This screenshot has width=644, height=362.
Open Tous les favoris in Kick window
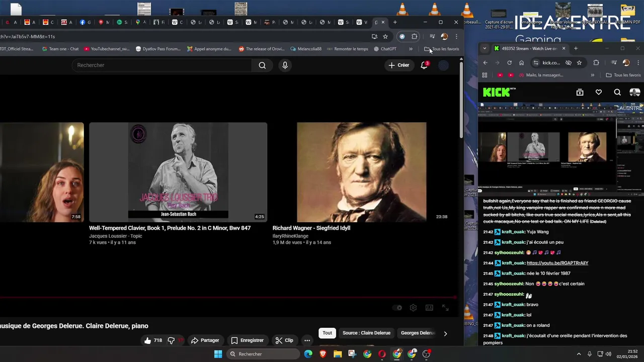pos(623,75)
